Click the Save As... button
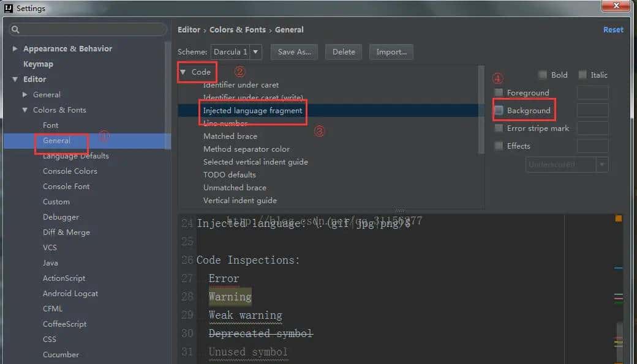Viewport: 637px width, 364px height. tap(294, 52)
